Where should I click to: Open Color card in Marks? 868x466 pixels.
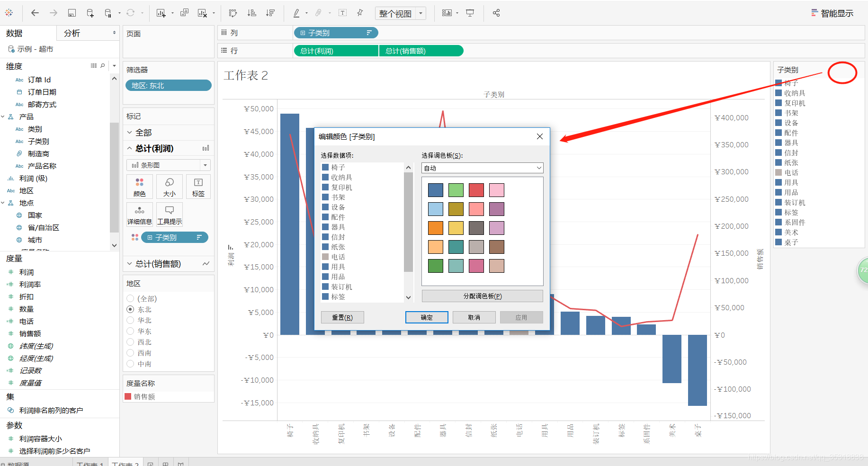click(x=140, y=187)
